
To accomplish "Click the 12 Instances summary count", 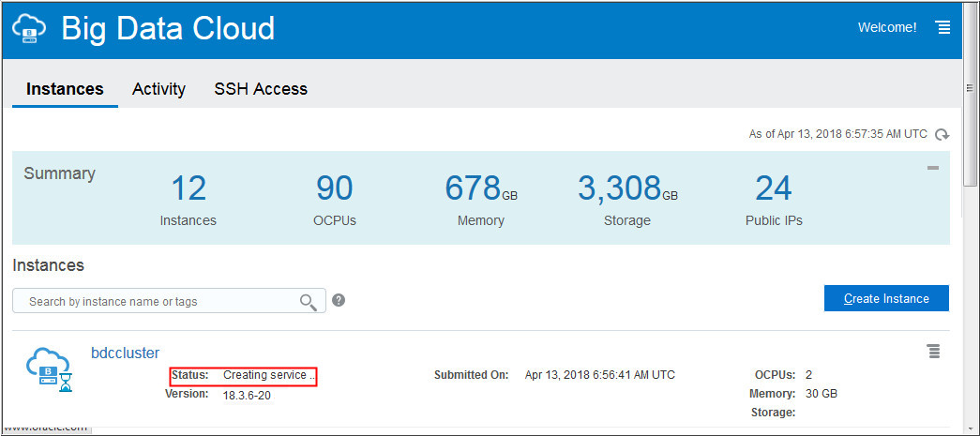I will click(188, 188).
